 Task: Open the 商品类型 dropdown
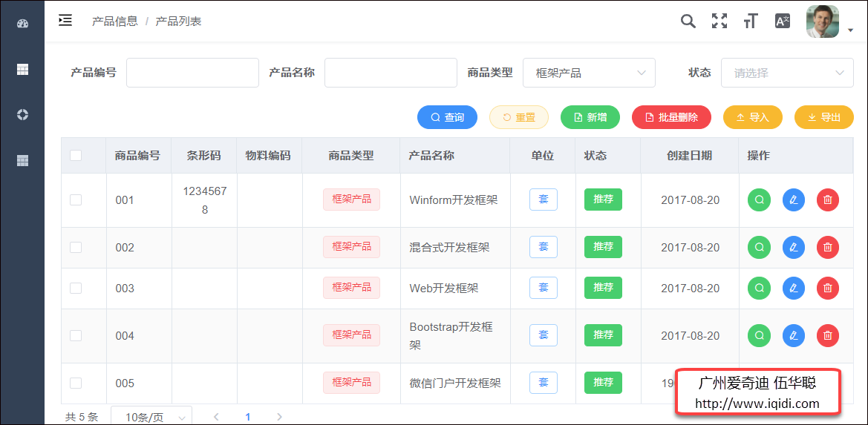point(589,73)
